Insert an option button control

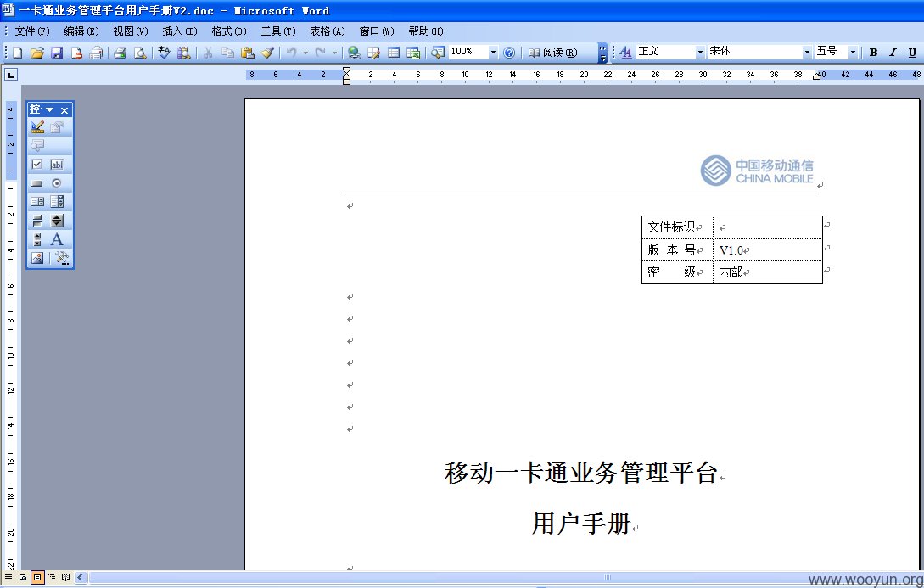(57, 183)
